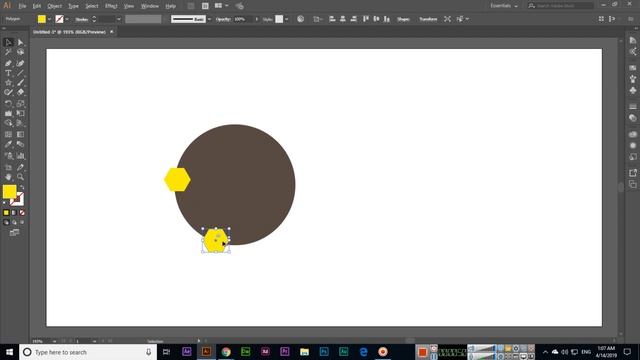640x360 pixels.
Task: Open the Effect menu
Action: coord(111,6)
